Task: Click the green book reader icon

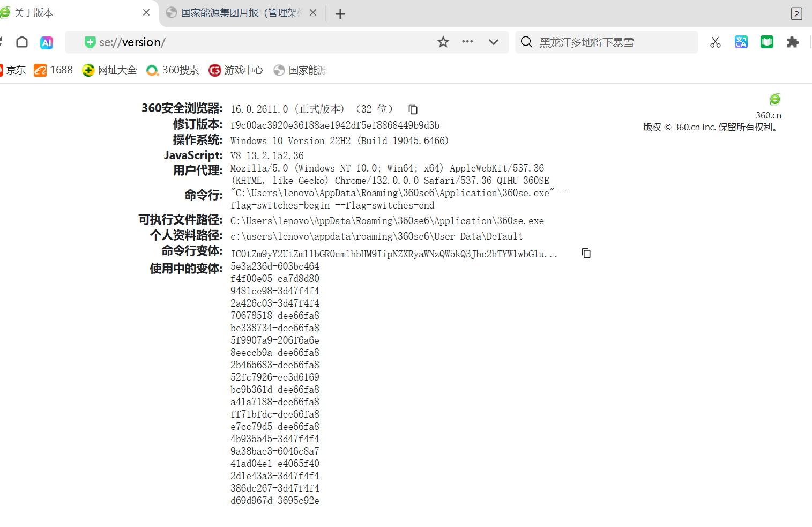Action: point(766,42)
